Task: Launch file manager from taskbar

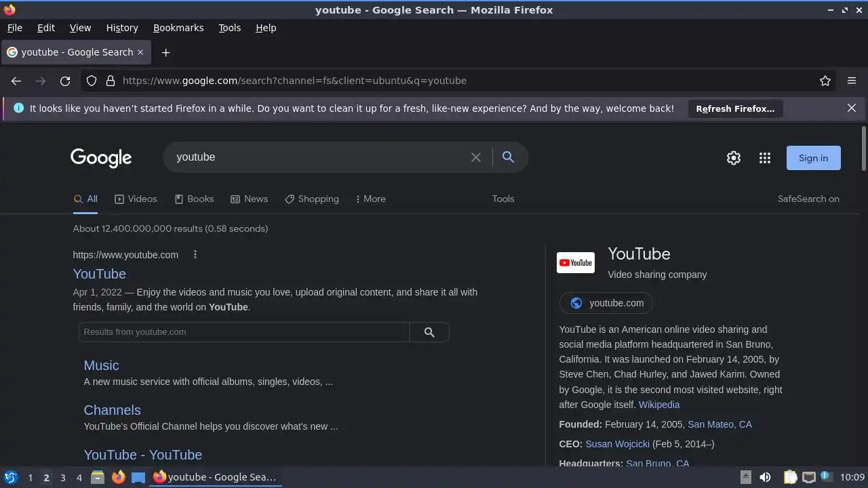Action: coord(98,477)
